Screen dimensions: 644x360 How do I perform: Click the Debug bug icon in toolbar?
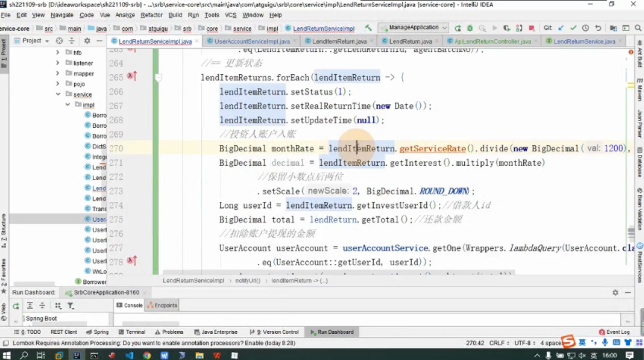(x=470, y=28)
